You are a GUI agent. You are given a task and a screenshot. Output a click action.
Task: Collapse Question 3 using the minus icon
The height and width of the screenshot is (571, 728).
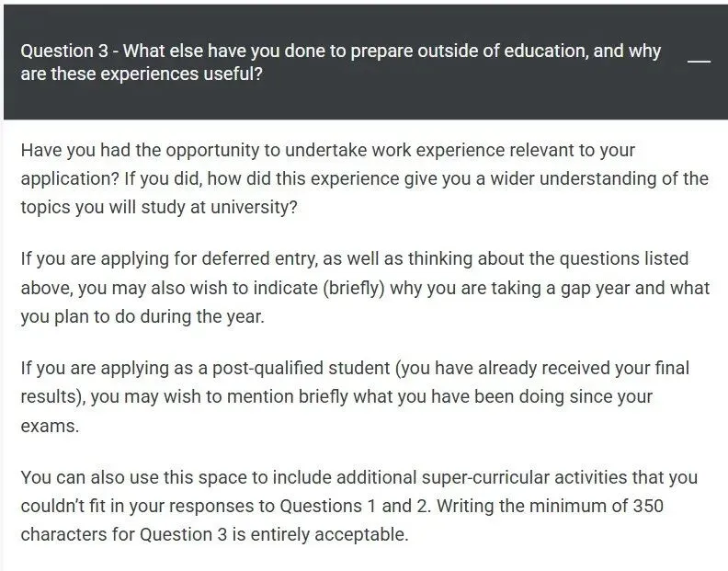pos(699,61)
